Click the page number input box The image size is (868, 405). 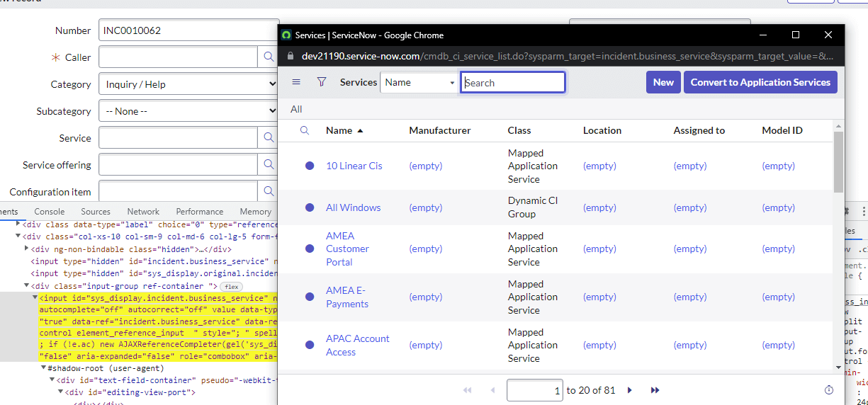[x=535, y=390]
